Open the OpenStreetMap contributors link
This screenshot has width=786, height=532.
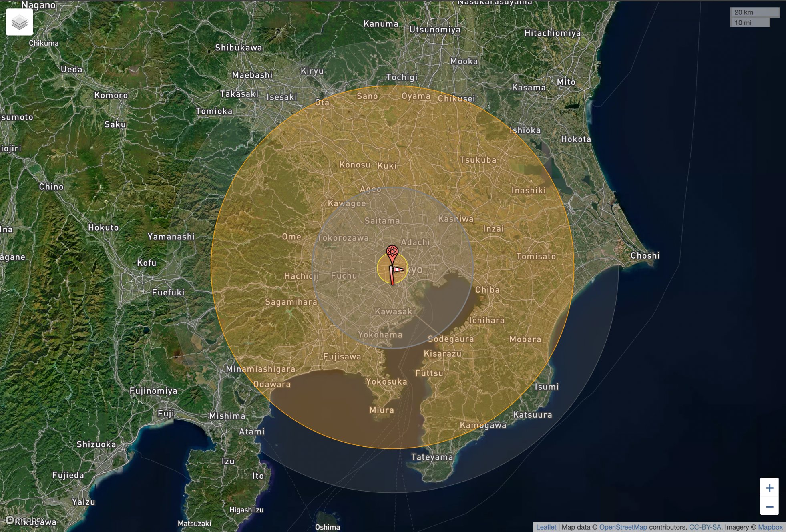click(x=623, y=527)
